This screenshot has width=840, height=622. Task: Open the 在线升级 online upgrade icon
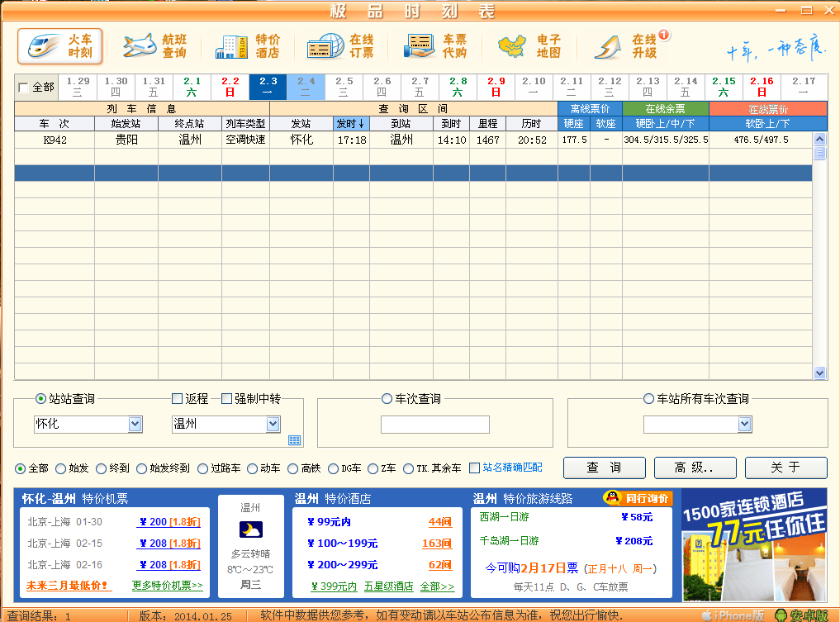click(625, 46)
